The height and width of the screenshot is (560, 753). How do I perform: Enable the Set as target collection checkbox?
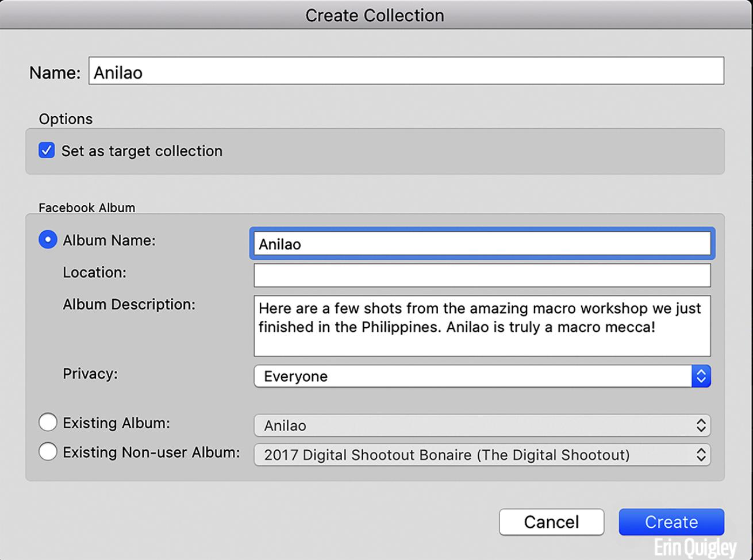(47, 151)
